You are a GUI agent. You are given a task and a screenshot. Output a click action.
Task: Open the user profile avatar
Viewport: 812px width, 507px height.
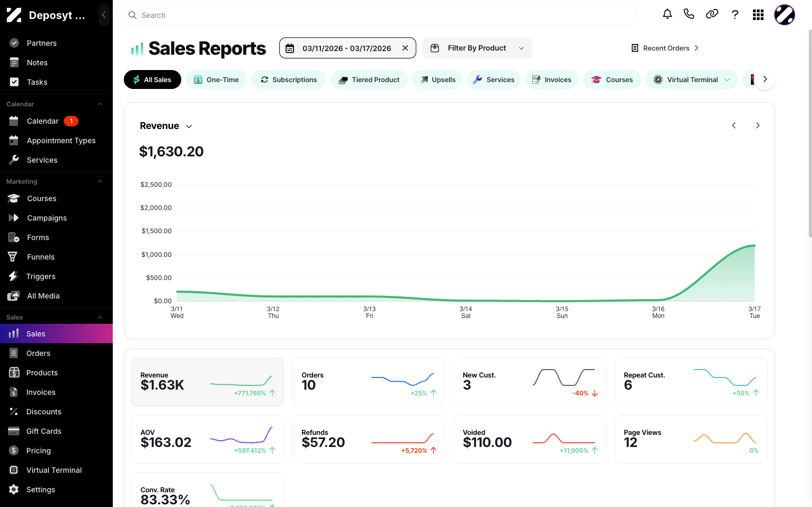784,15
